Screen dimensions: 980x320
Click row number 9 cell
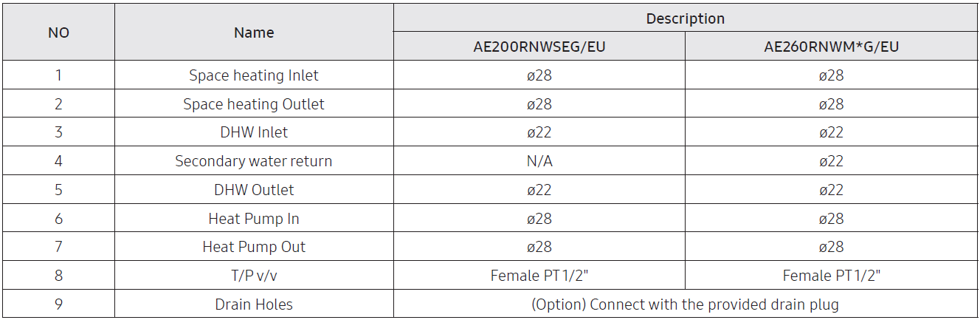[59, 304]
